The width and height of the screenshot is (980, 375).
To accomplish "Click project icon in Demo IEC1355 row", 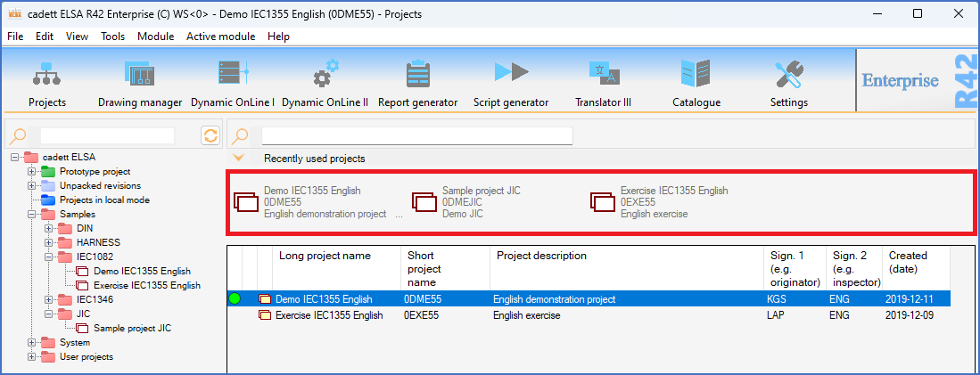I will tap(265, 299).
